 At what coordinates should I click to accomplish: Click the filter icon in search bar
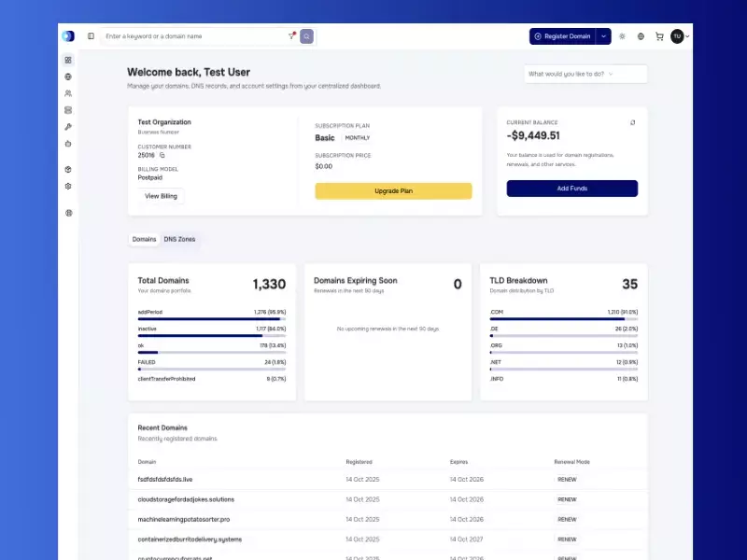(x=291, y=36)
